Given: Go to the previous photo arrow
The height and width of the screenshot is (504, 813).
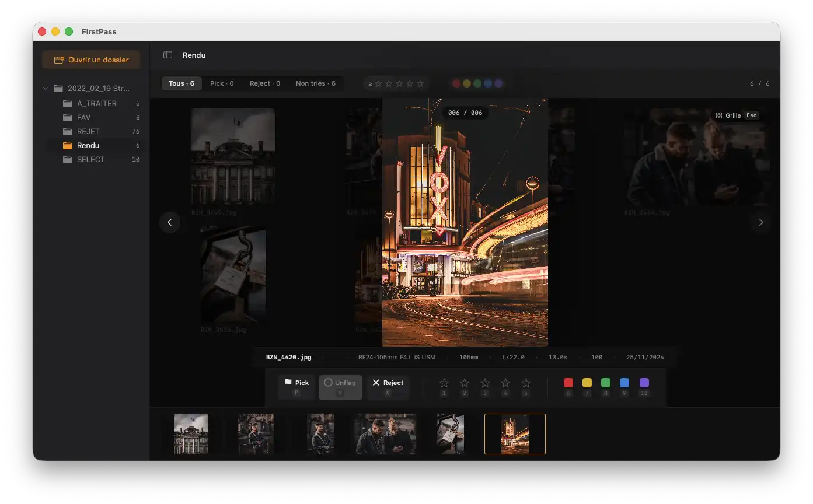Looking at the screenshot, I should coord(170,222).
